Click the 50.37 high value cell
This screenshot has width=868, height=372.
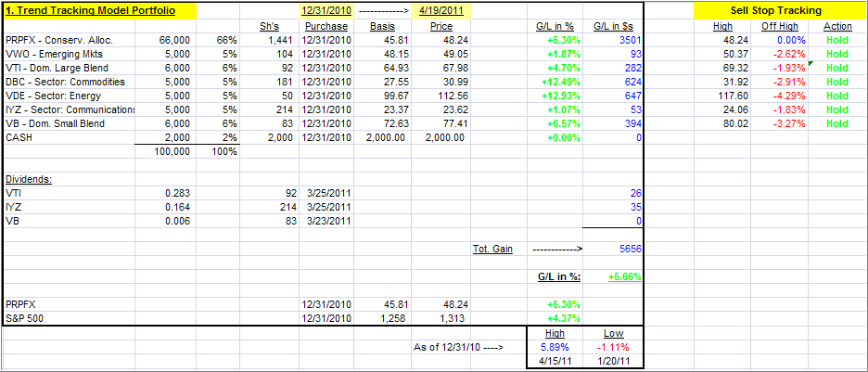coord(722,54)
